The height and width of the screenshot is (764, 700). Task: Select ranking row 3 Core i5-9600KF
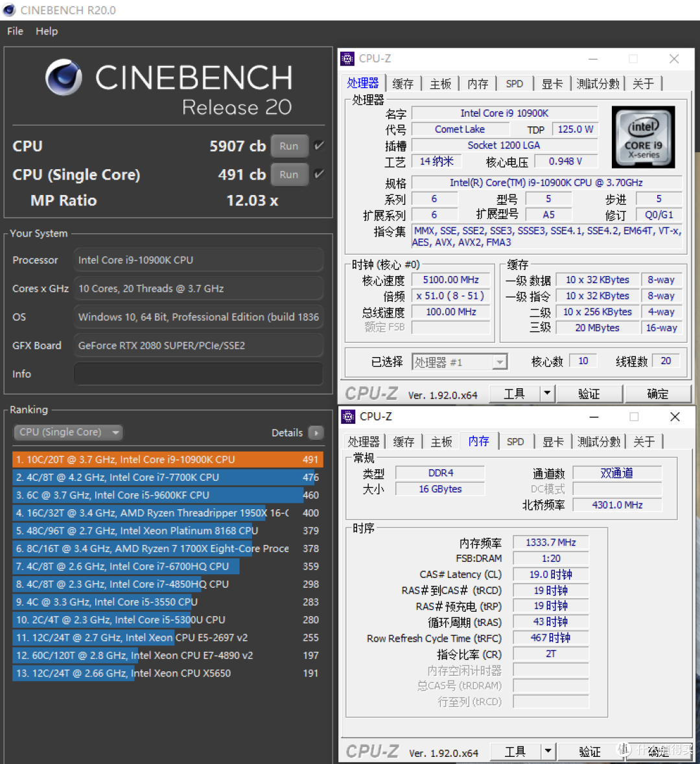click(x=168, y=495)
